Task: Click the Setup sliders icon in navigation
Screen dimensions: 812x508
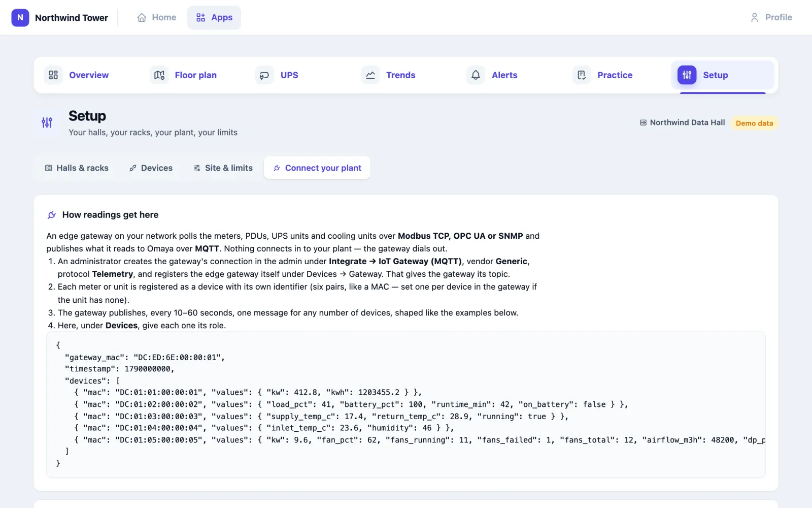Action: coord(687,75)
